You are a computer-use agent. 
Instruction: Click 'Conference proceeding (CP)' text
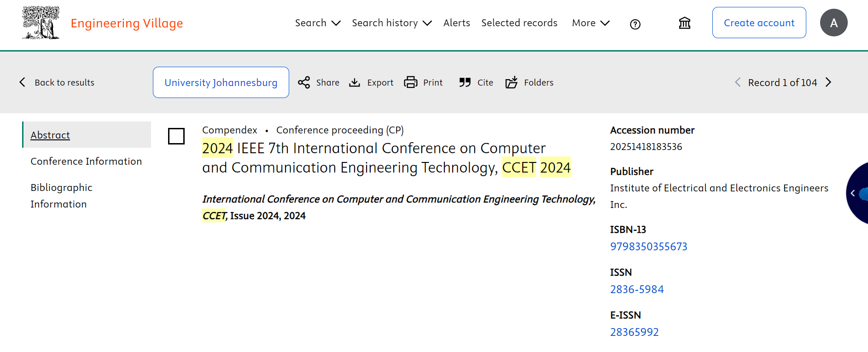pos(340,130)
